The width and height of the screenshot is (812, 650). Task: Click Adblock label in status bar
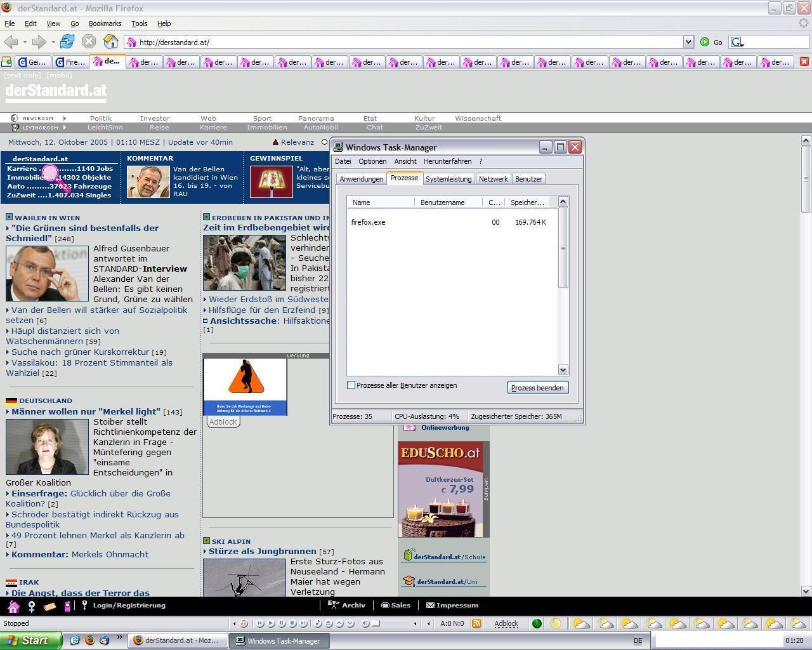tap(506, 623)
